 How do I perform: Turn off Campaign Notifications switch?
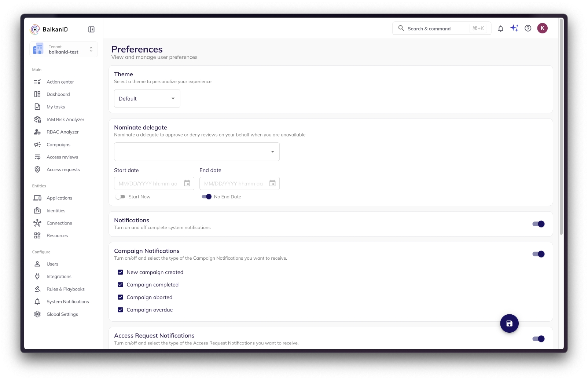tap(538, 254)
